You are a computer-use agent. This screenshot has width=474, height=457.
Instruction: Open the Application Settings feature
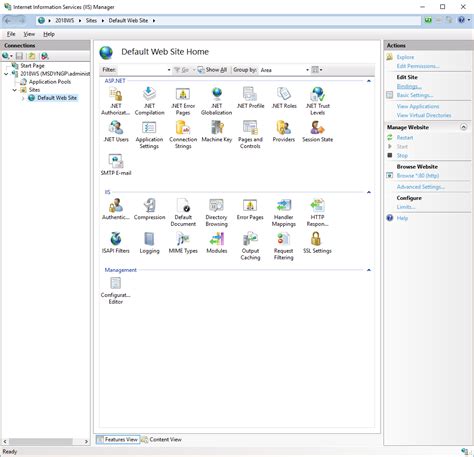pos(149,135)
